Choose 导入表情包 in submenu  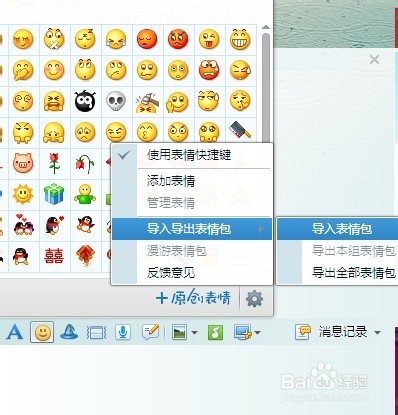[338, 229]
